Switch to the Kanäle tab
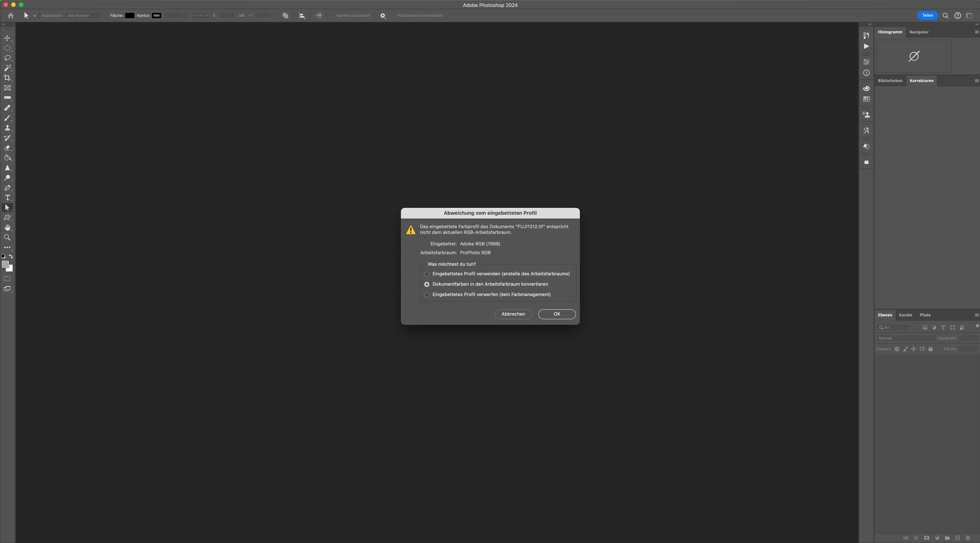The image size is (980, 543). coord(905,315)
